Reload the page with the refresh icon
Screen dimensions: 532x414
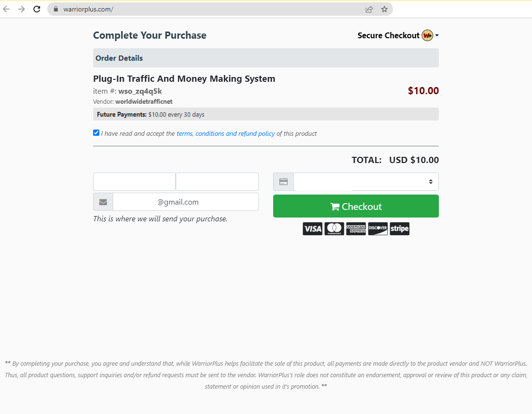click(37, 9)
